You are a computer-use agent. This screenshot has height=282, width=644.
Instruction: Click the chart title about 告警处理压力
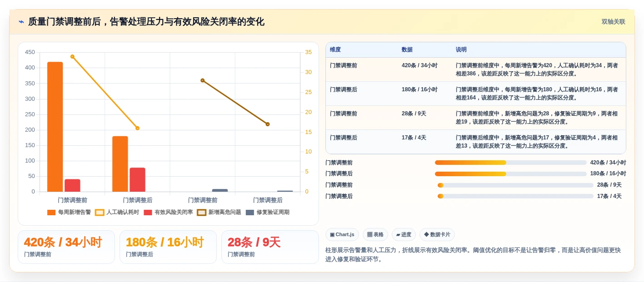point(146,22)
